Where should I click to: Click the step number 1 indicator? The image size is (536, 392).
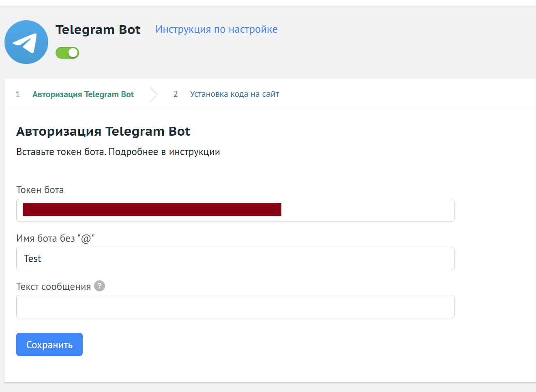tap(18, 94)
